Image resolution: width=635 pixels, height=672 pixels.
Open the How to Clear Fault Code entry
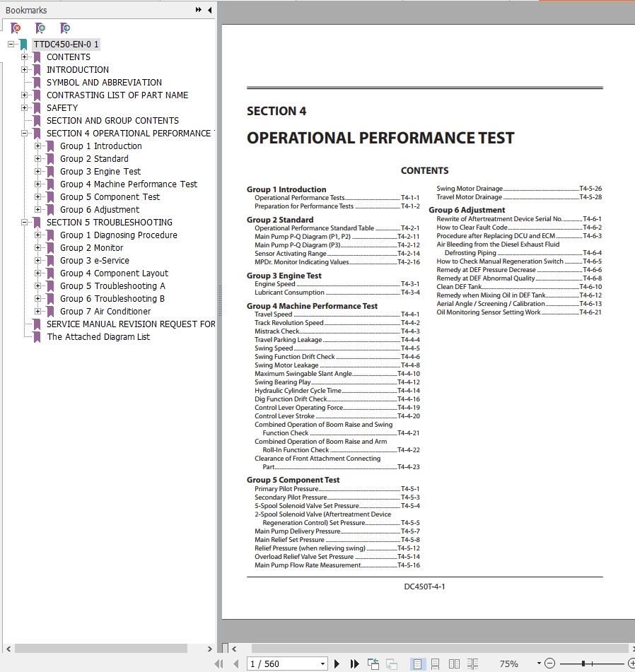519,227
